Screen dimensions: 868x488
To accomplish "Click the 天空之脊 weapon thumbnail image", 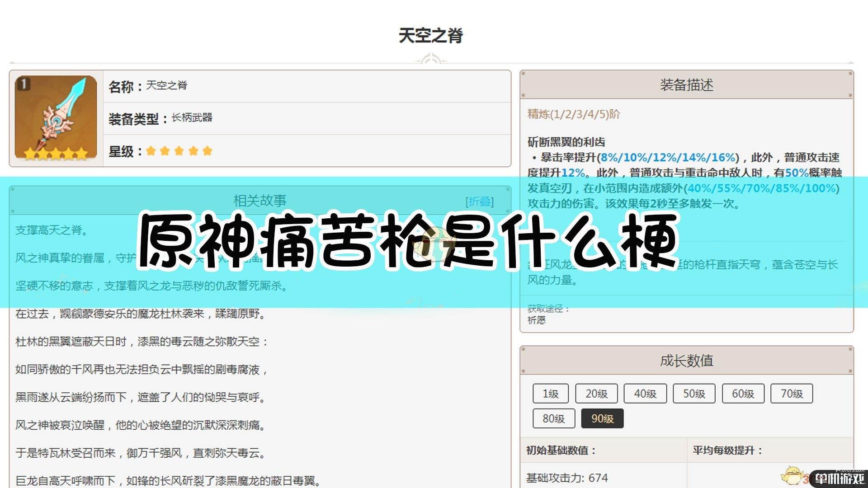I will (x=56, y=118).
